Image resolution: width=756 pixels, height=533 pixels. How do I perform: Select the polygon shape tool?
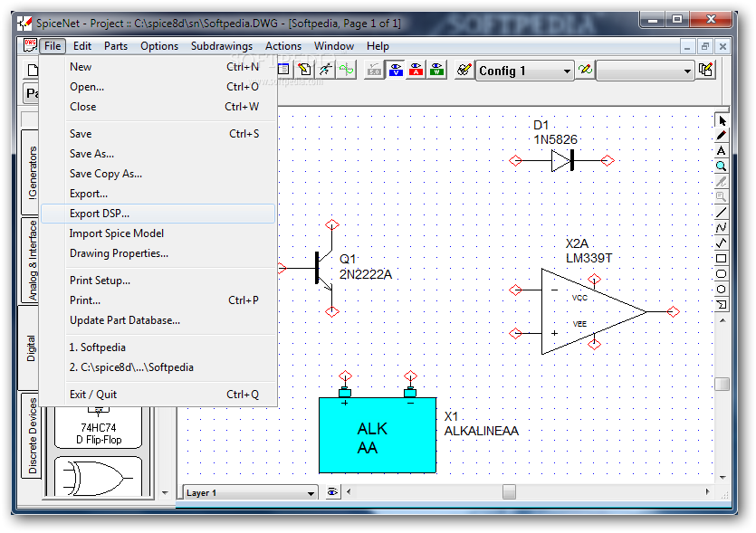click(722, 305)
